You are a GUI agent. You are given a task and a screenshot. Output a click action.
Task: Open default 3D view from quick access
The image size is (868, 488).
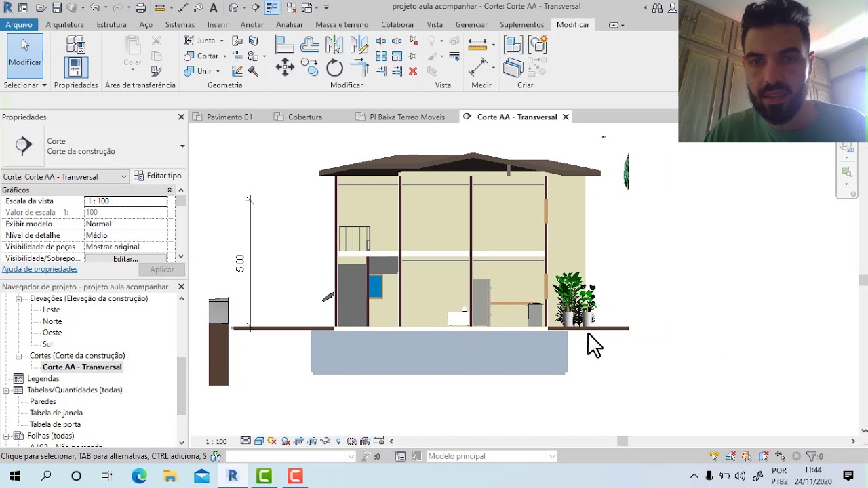(233, 8)
